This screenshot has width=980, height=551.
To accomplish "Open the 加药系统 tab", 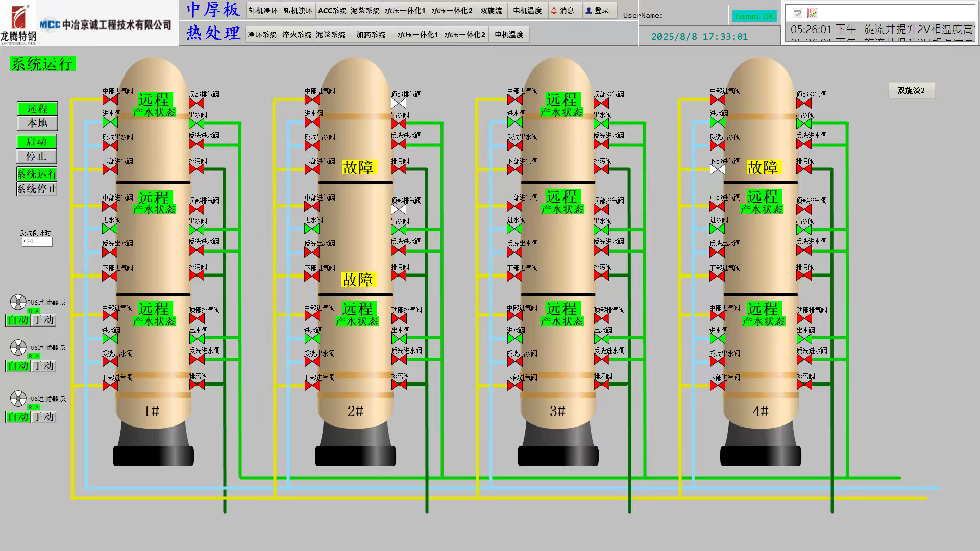I will [x=371, y=35].
